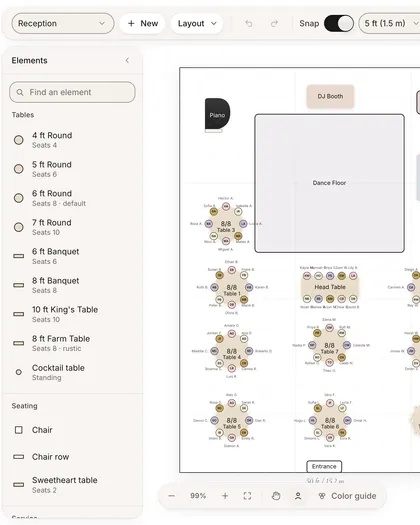420x525 pixels.
Task: Select the 6 ft Round default table
Action: (72, 198)
